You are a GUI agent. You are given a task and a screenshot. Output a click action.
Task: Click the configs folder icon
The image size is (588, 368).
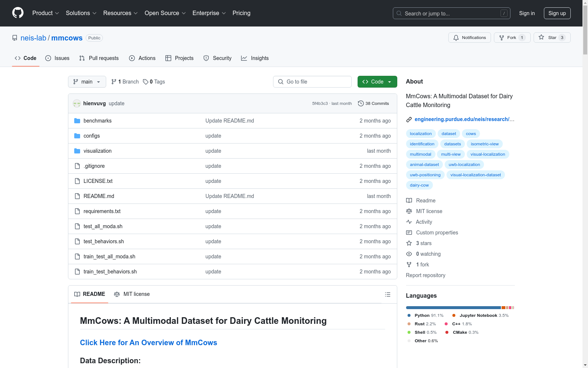[77, 136]
